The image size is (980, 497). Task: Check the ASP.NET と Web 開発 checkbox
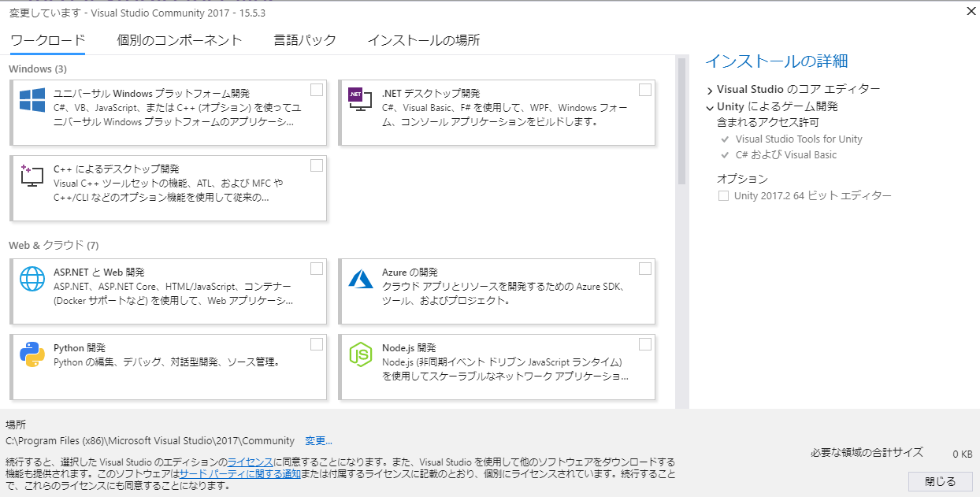pyautogui.click(x=317, y=269)
